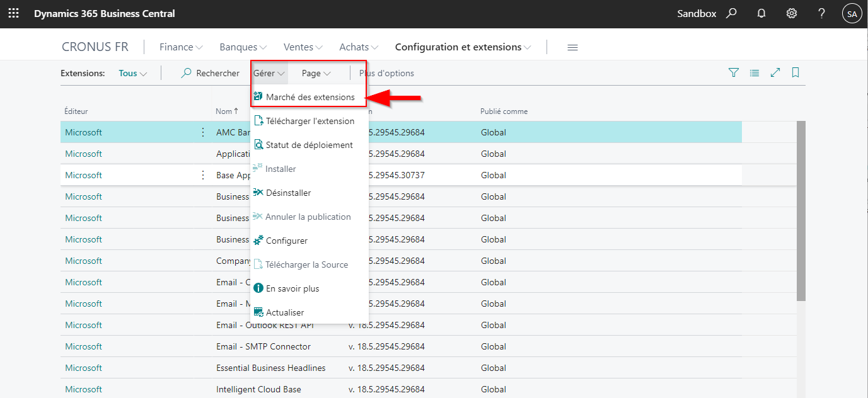
Task: Switch layout with the list view icon
Action: [x=755, y=73]
